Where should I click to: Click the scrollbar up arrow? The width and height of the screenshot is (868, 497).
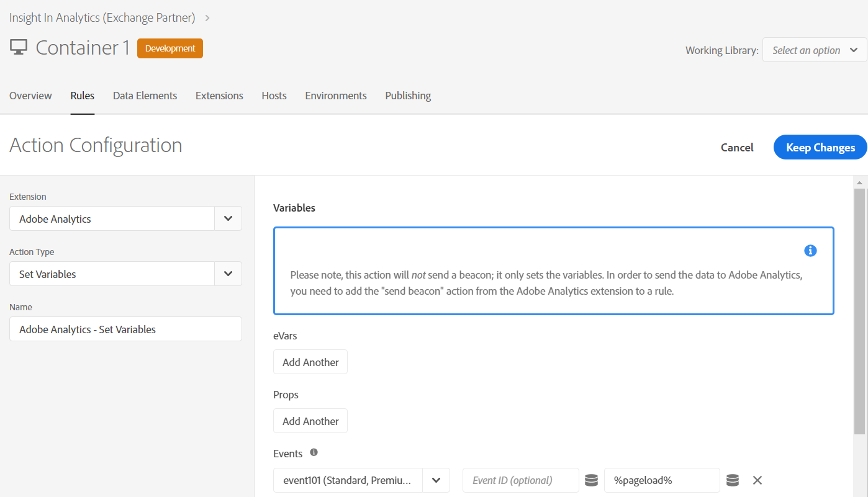859,182
